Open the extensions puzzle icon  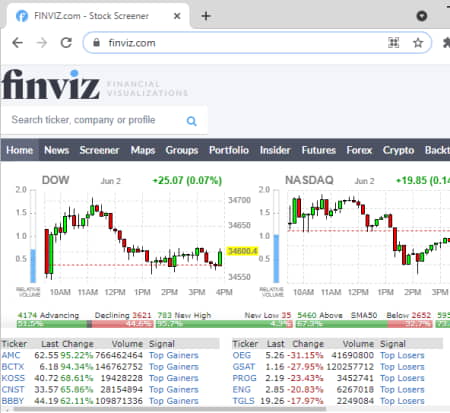tap(446, 43)
